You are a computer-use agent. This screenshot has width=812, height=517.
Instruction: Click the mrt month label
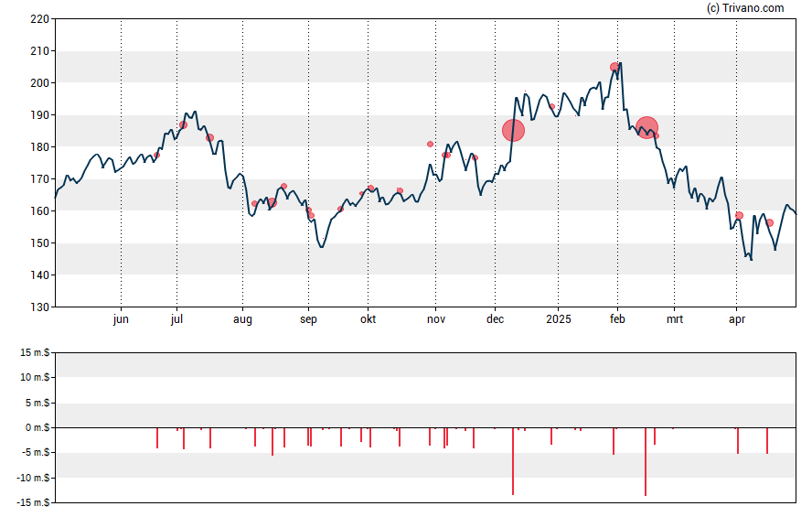(x=674, y=319)
